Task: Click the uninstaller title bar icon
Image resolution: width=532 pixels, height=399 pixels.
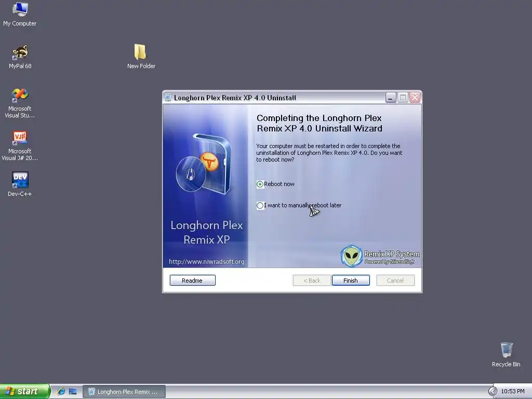Action: (168, 98)
